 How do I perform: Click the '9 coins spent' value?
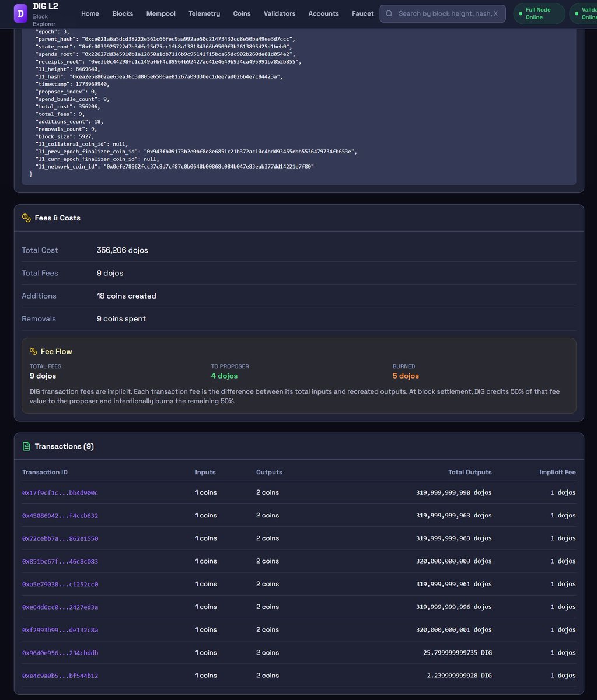[x=121, y=319]
